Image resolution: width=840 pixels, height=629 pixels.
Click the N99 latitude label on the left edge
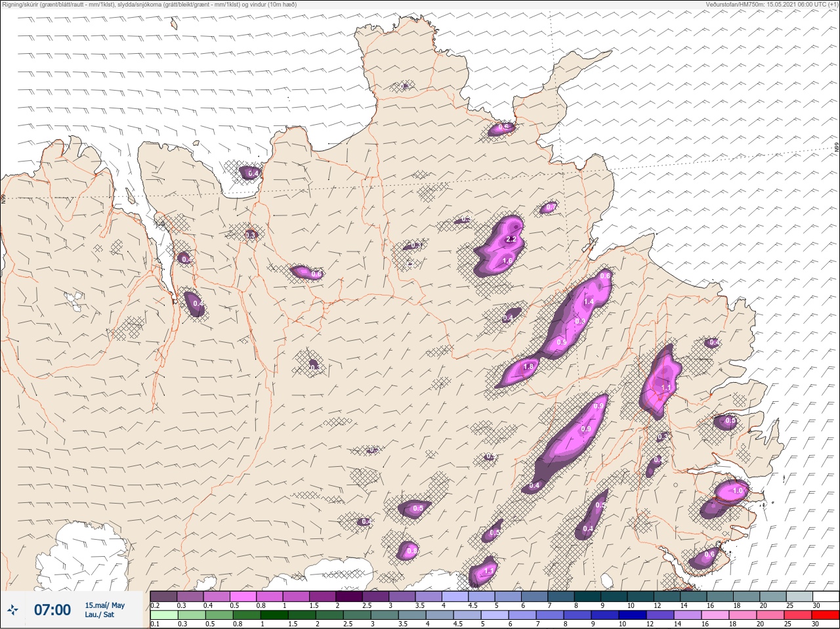(x=3, y=198)
